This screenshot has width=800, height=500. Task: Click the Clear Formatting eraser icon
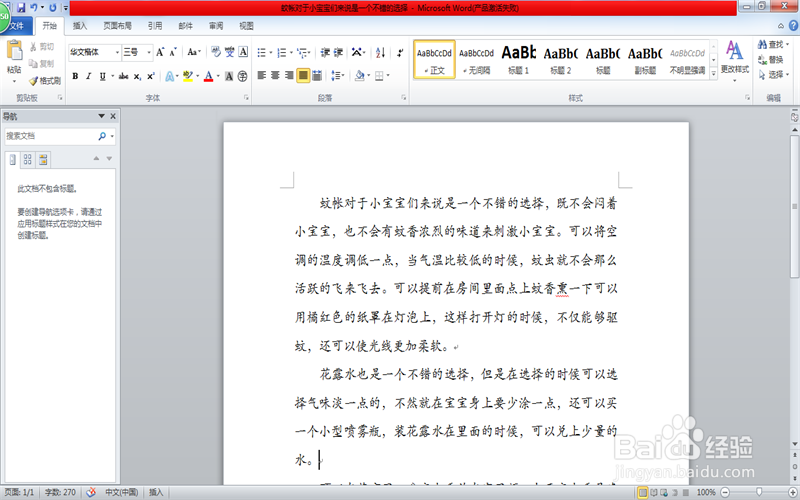(x=216, y=52)
